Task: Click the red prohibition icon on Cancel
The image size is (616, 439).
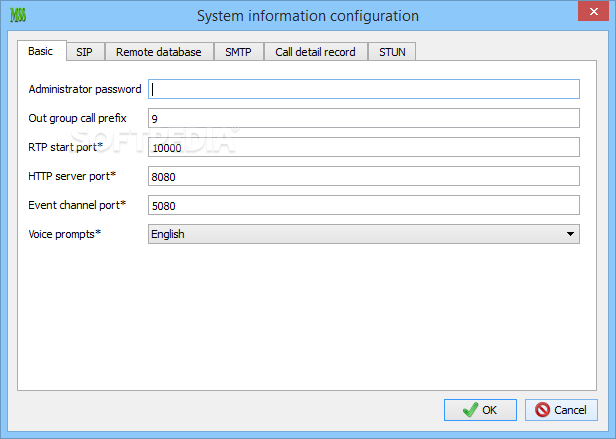Action: pos(542,410)
